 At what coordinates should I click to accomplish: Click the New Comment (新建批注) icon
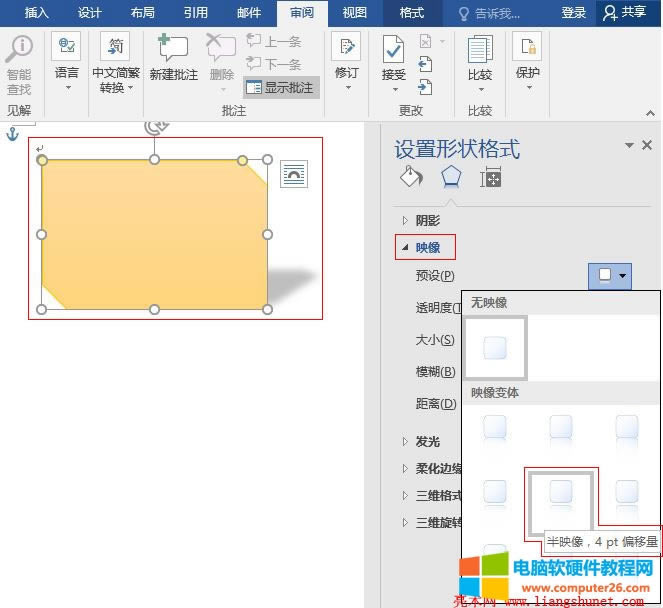pyautogui.click(x=173, y=50)
